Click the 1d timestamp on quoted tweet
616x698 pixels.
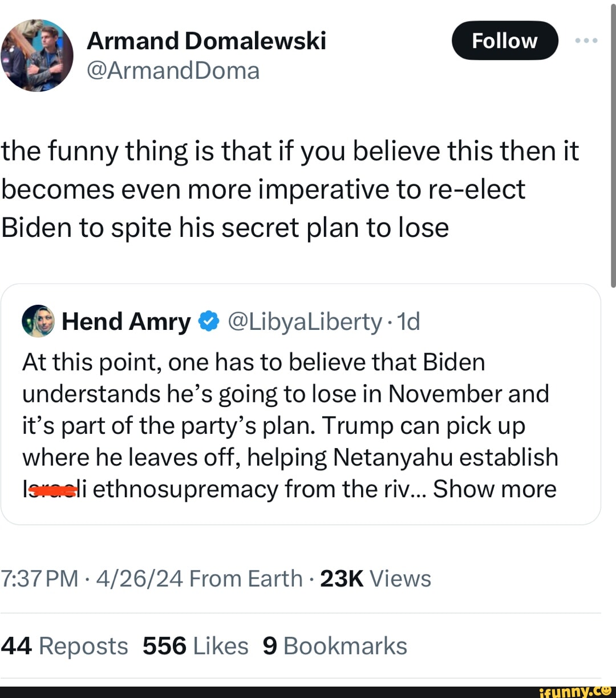pyautogui.click(x=409, y=322)
